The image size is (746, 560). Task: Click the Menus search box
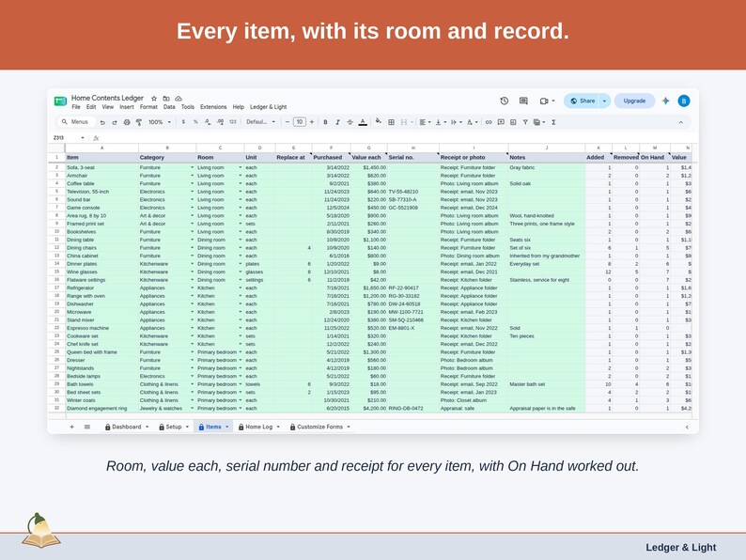(x=76, y=122)
